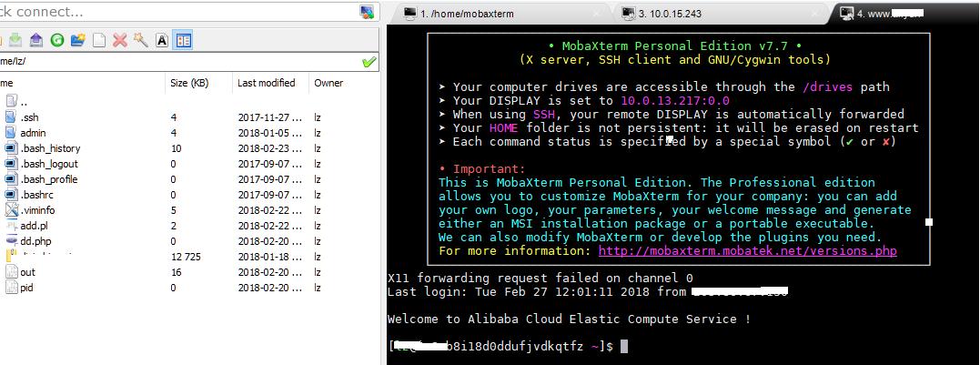Click the size value 12 725
This screenshot has width=980, height=365.
point(186,257)
